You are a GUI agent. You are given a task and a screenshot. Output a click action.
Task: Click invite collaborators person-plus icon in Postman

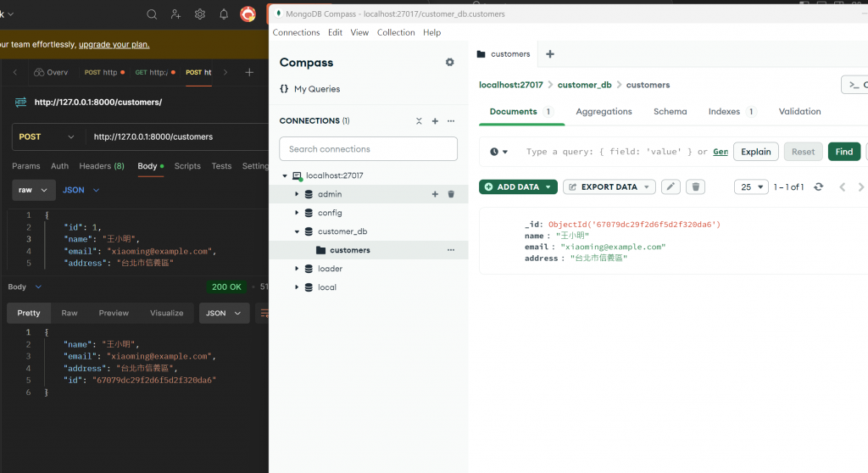175,14
